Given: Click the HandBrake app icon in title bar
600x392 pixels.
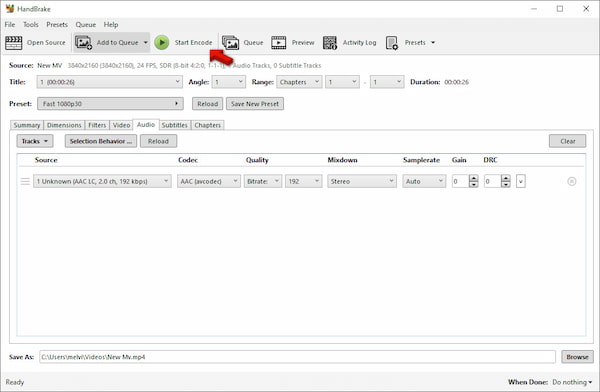Looking at the screenshot, I should point(10,8).
